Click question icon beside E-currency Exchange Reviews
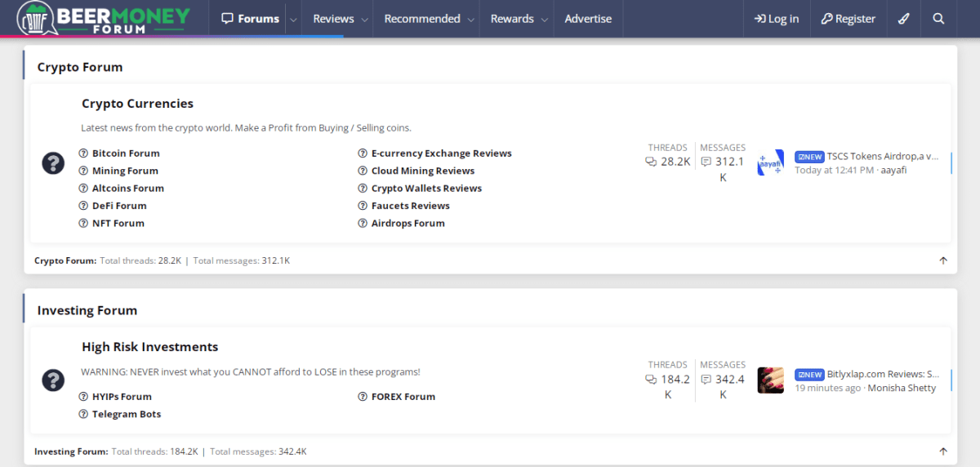The image size is (980, 467). coord(363,153)
